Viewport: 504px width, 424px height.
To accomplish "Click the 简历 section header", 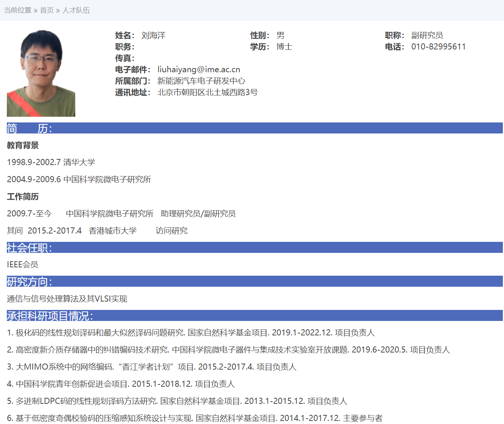I will pos(255,128).
